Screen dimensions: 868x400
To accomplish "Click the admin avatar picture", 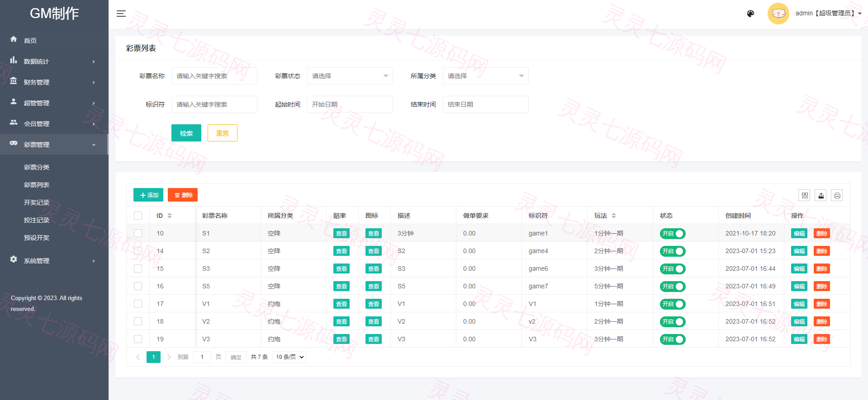I will (x=778, y=14).
